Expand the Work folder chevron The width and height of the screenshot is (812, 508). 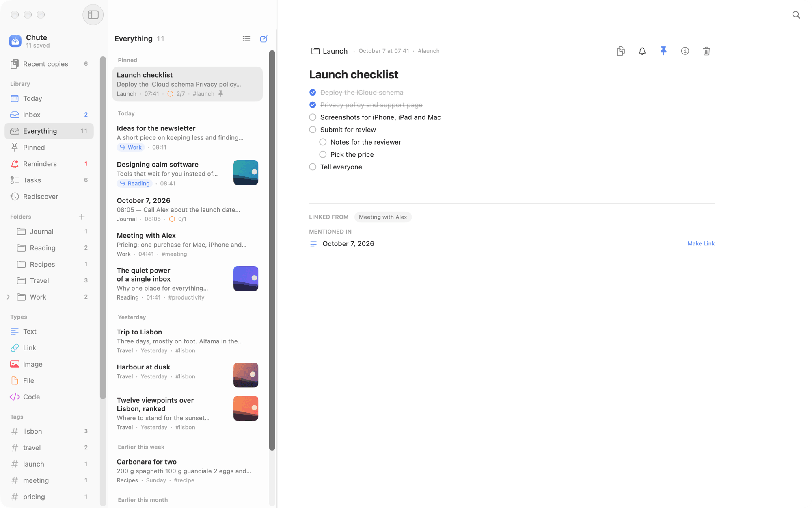click(x=8, y=297)
